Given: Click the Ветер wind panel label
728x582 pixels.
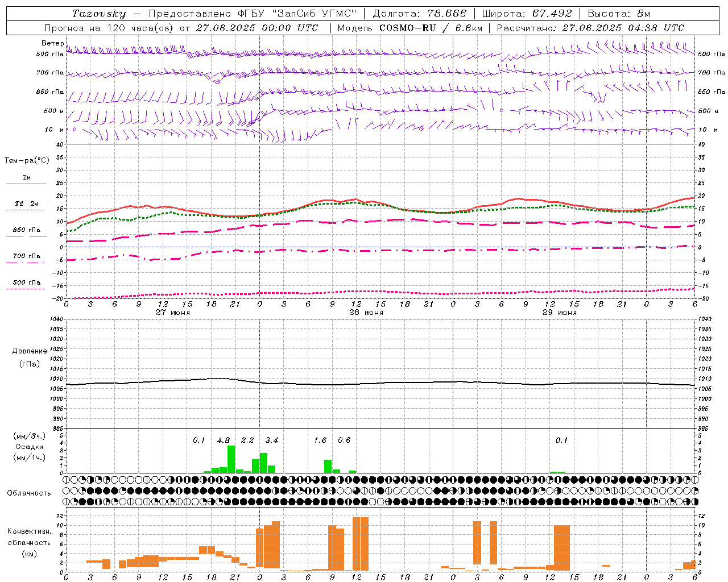Looking at the screenshot, I should coord(52,43).
